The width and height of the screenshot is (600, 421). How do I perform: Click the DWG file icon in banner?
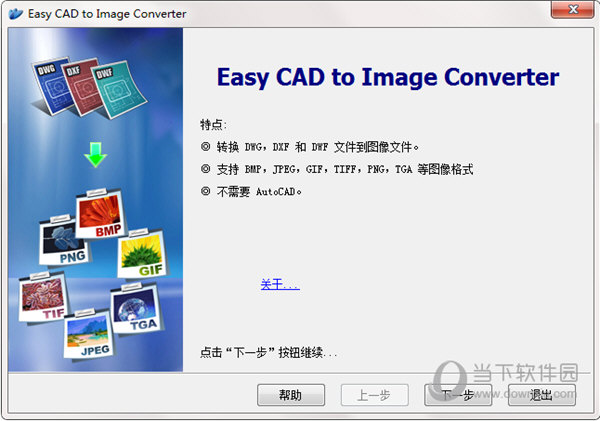pyautogui.click(x=52, y=86)
